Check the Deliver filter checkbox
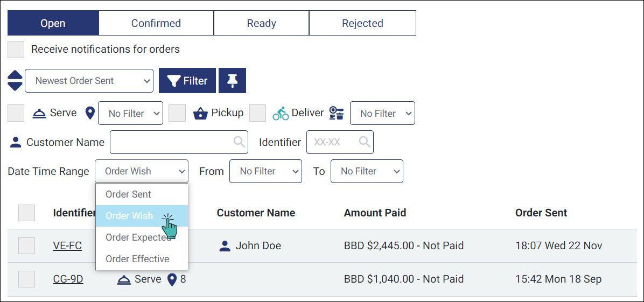644x302 pixels. 257,113
